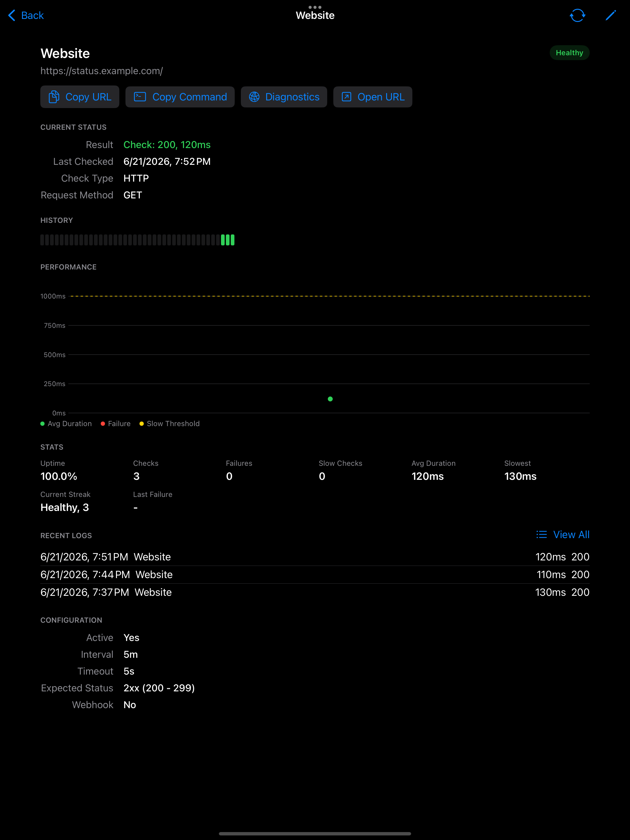Click the Slowest 130ms stat
Image resolution: width=630 pixels, height=840 pixels.
pos(520,470)
